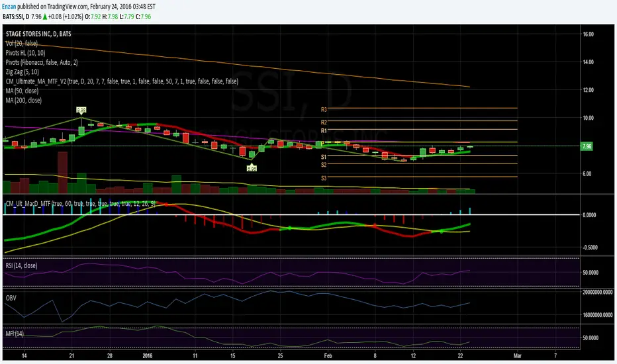Click the 14 date label on time axis
This screenshot has width=617, height=364.
click(x=24, y=356)
